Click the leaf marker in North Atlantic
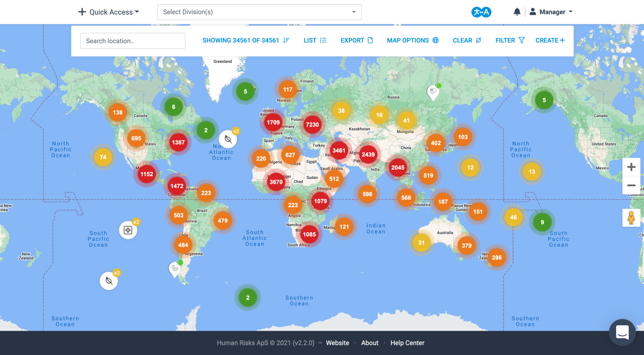This screenshot has width=644, height=355. [228, 139]
